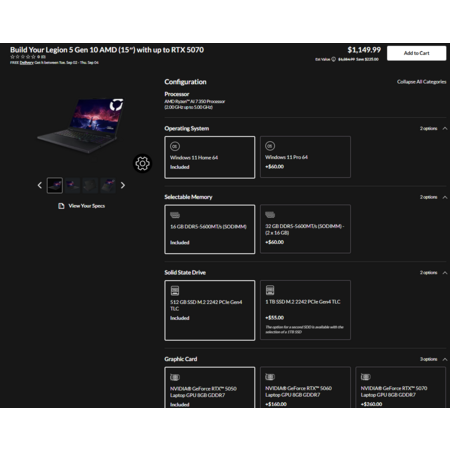The height and width of the screenshot is (450, 450).
Task: Select 1 TB SSD M.2 2242 option
Action: 305,310
